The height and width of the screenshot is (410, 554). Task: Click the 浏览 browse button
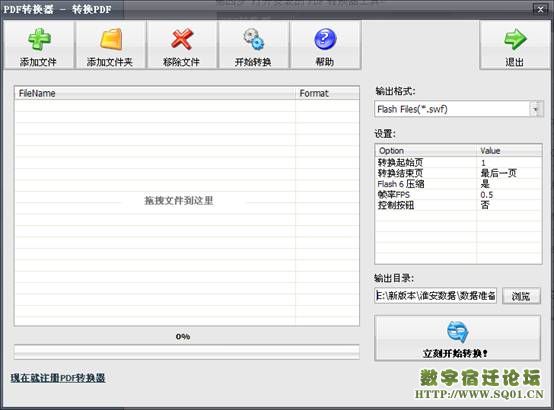click(521, 296)
